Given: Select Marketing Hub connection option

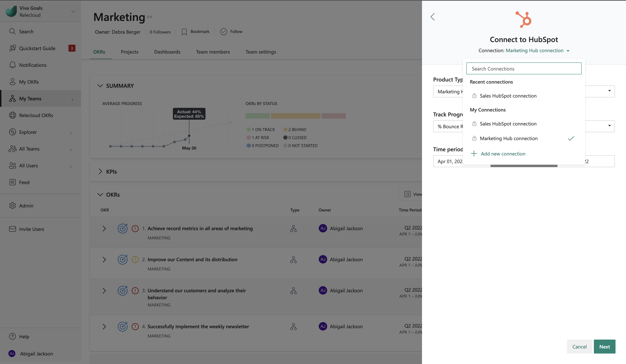Looking at the screenshot, I should pyautogui.click(x=508, y=138).
